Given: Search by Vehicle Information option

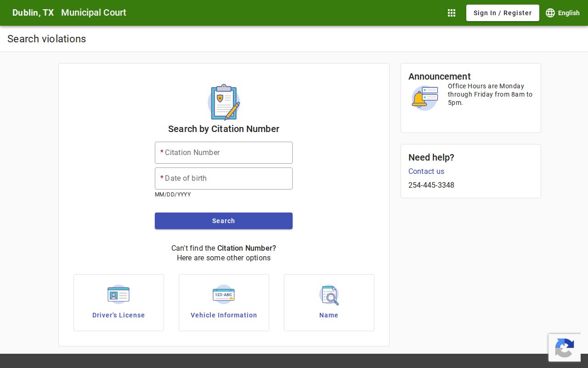Looking at the screenshot, I should (x=224, y=303).
